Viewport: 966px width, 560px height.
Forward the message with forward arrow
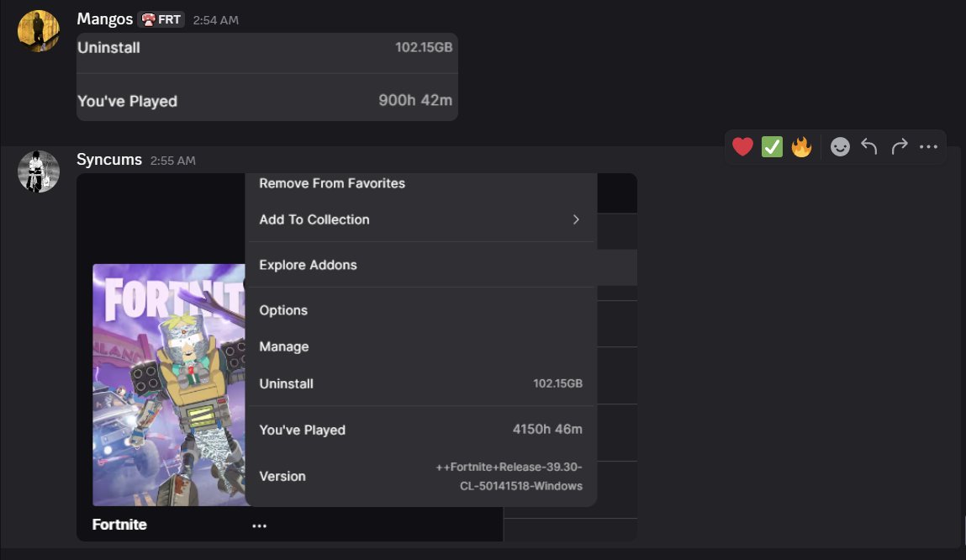pyautogui.click(x=900, y=146)
